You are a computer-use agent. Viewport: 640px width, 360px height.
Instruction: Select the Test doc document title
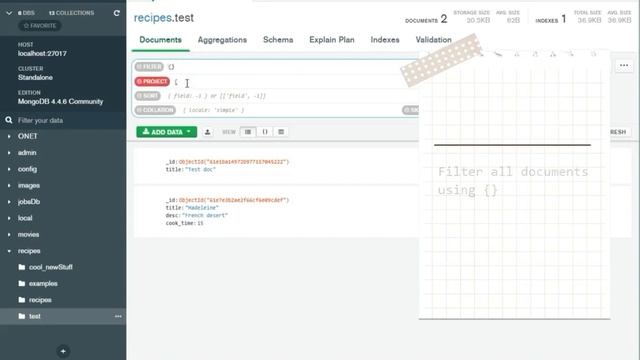tap(200, 169)
